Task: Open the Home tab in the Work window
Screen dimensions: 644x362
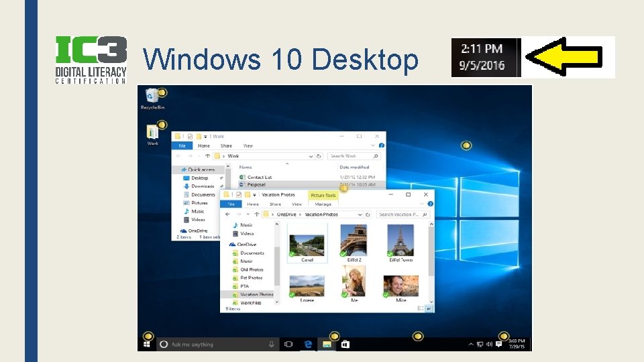Action: 204,145
